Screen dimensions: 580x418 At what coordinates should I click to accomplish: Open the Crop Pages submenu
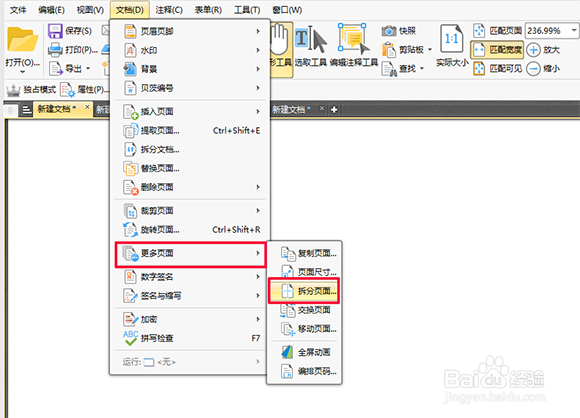(x=190, y=211)
